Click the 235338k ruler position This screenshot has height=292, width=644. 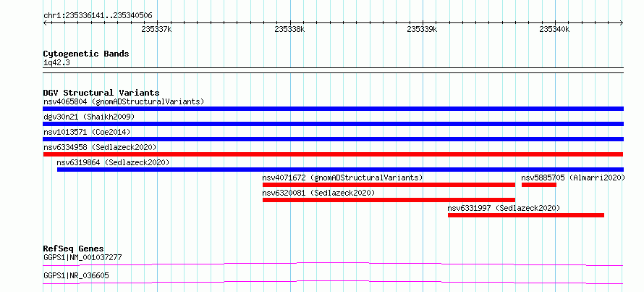(289, 29)
